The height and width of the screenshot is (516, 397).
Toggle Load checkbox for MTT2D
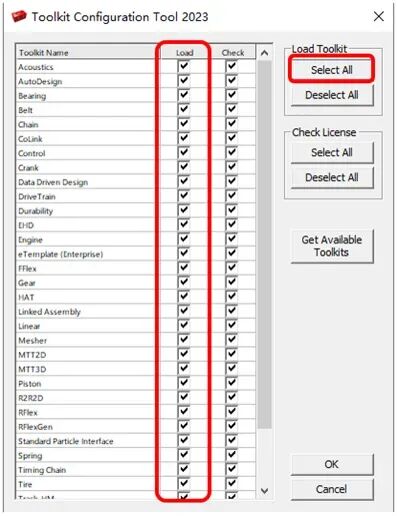coord(184,354)
